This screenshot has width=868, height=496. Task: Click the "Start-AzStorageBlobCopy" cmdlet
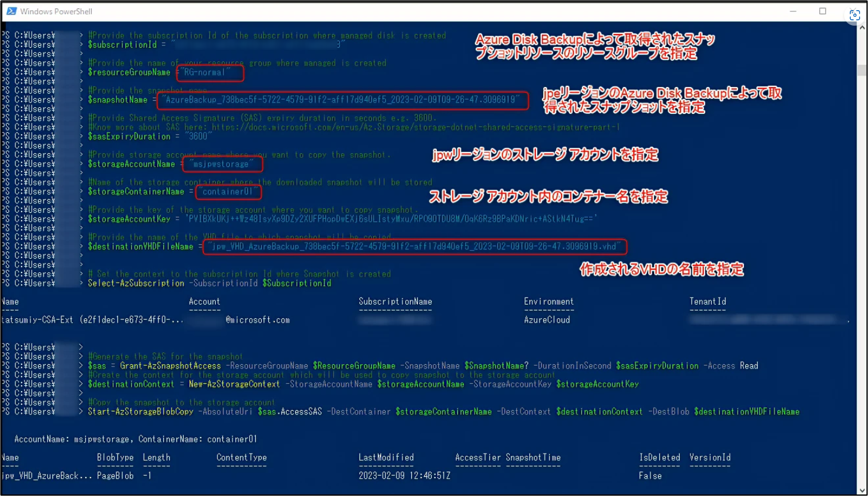pos(140,411)
